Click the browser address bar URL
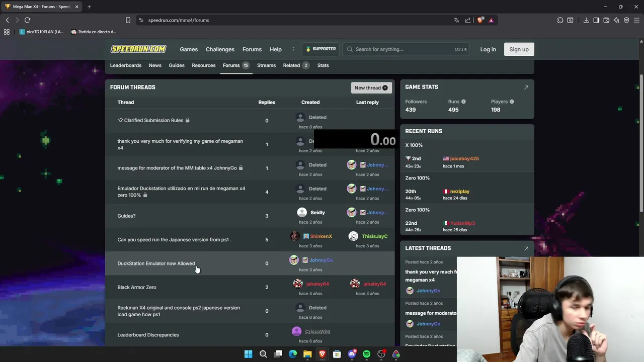 pyautogui.click(x=179, y=20)
